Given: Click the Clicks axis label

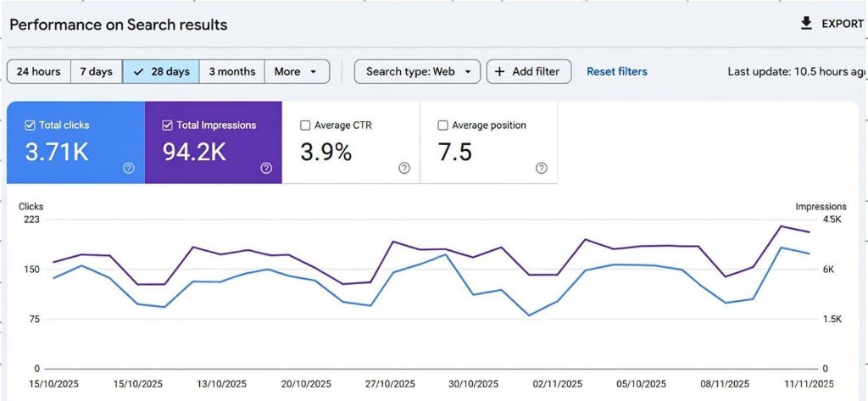Looking at the screenshot, I should 31,207.
